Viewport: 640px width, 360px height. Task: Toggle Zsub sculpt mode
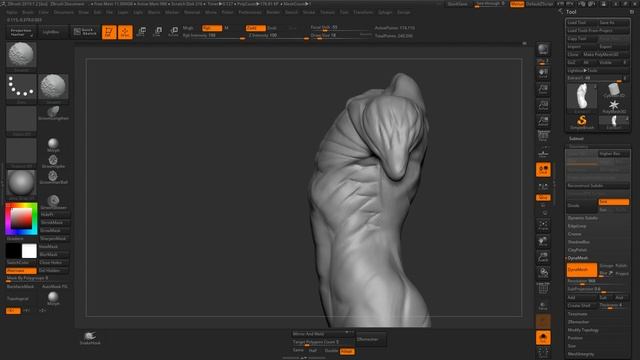(x=272, y=28)
